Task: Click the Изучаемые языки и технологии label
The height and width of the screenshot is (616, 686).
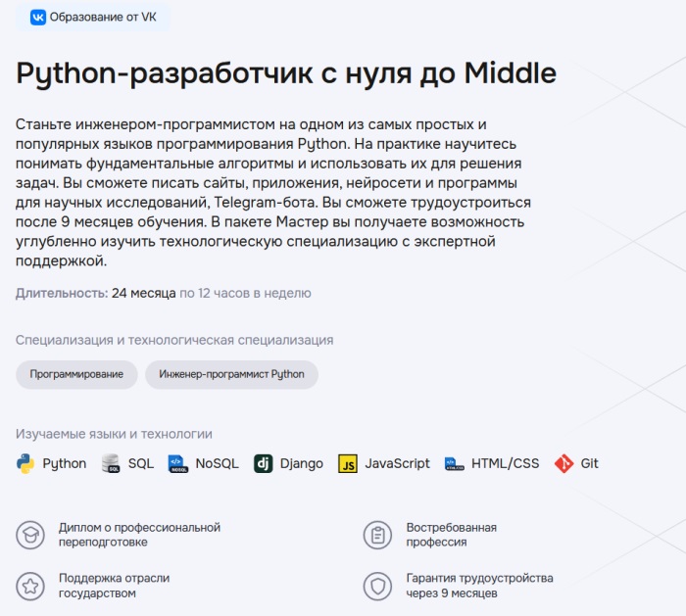Action: pos(114,434)
